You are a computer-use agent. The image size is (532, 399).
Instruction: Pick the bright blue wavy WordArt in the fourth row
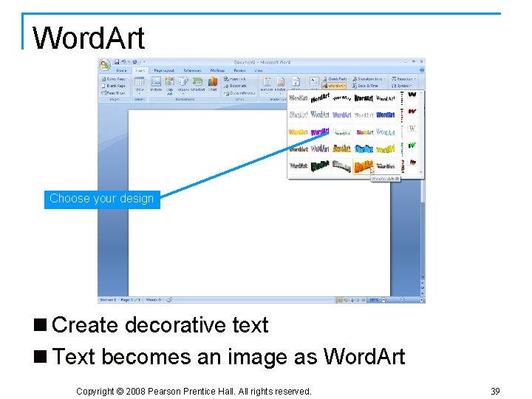pos(364,149)
